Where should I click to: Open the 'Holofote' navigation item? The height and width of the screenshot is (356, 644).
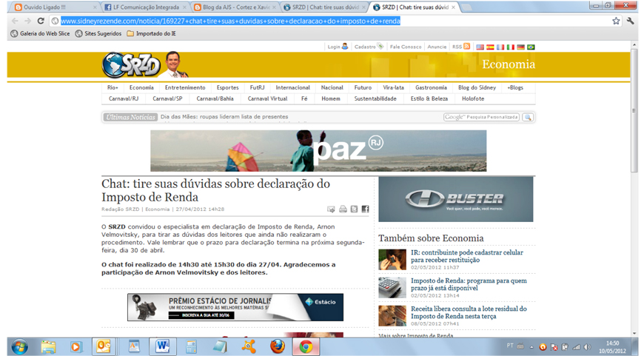click(473, 98)
